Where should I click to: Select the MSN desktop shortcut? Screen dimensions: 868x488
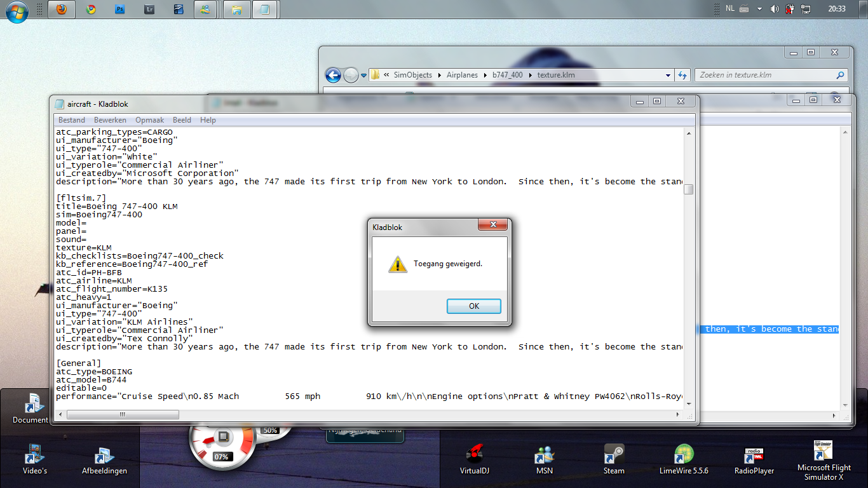click(545, 459)
